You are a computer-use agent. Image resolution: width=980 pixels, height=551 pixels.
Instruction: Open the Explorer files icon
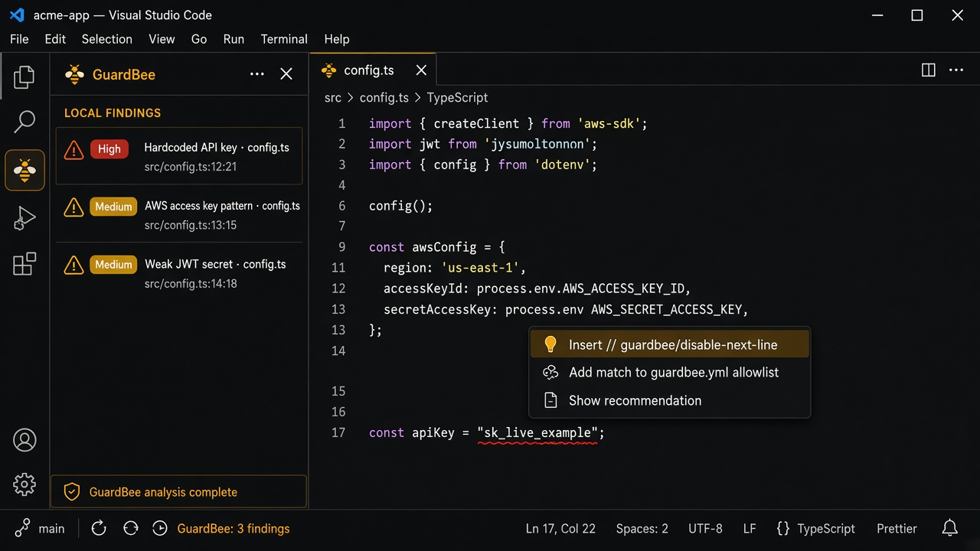pyautogui.click(x=24, y=77)
